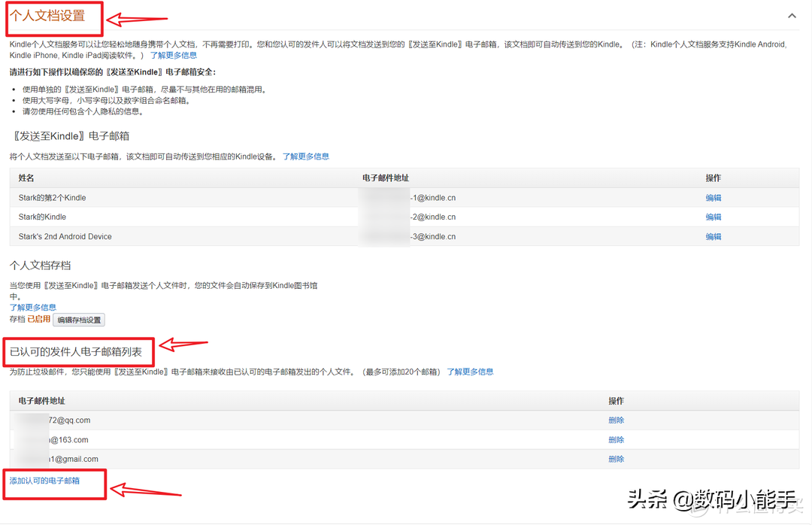812x525 pixels.
Task: Select the 72@qq.com email address
Action: (69, 420)
